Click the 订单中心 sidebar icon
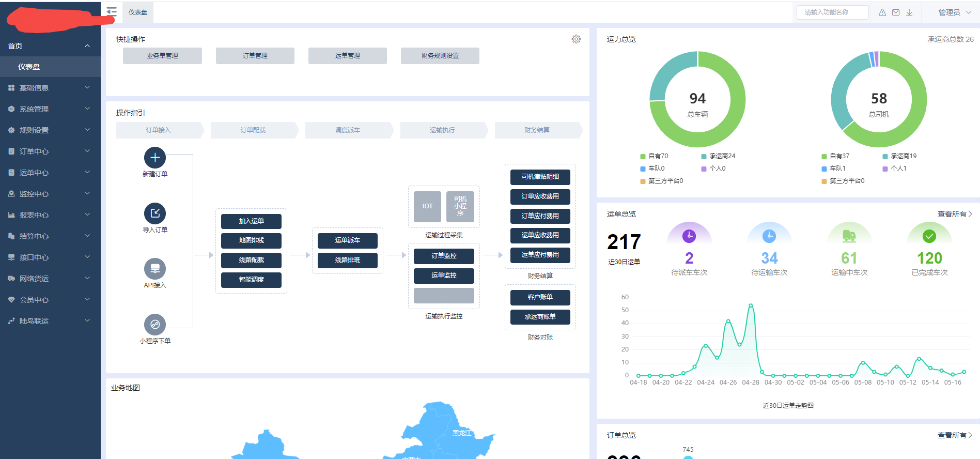This screenshot has width=980, height=459. point(11,151)
